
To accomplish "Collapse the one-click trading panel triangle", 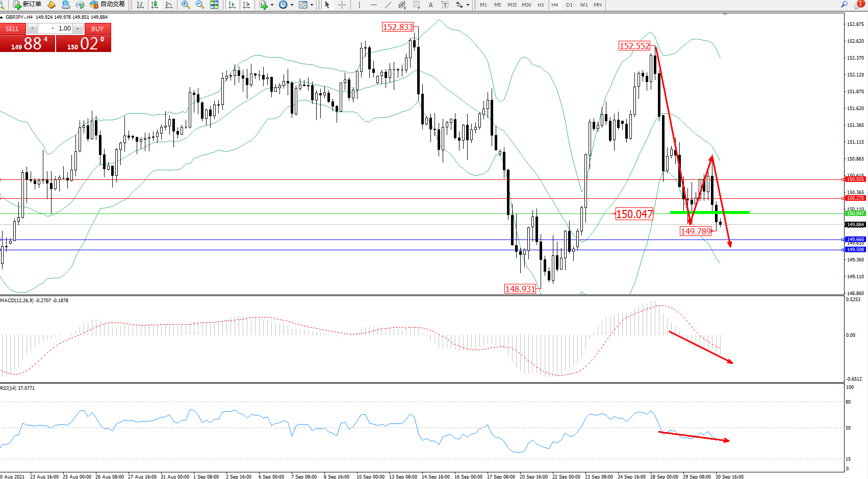I will point(2,17).
